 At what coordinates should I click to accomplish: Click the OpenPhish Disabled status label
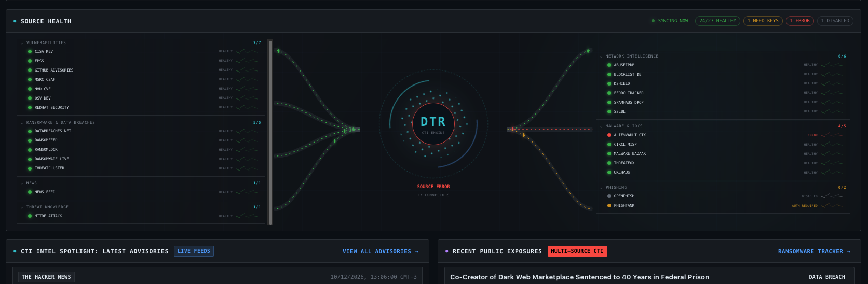click(x=809, y=196)
